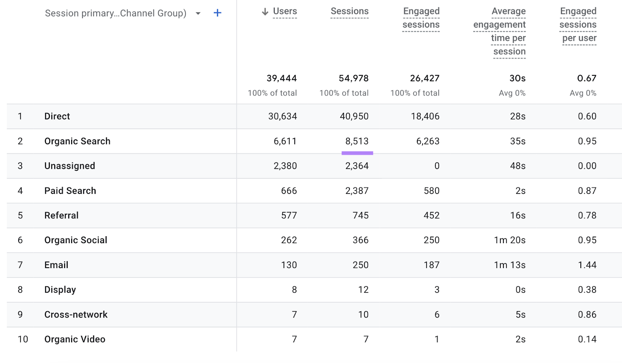Click the blue plus icon to add a secondary dimension
The height and width of the screenshot is (364, 622).
pyautogui.click(x=217, y=13)
